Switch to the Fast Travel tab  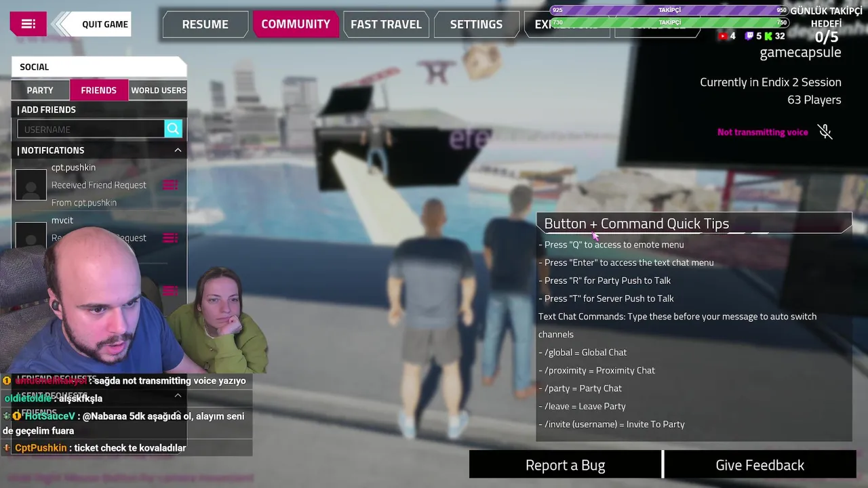386,24
